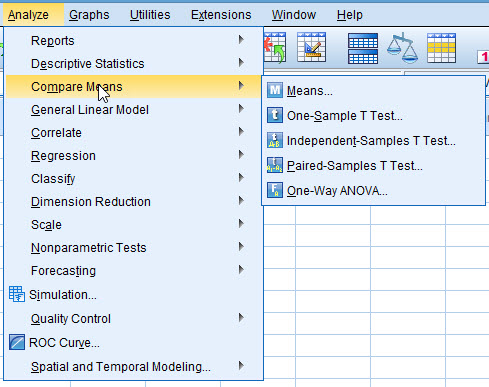Open the Regression submenu

(133, 156)
